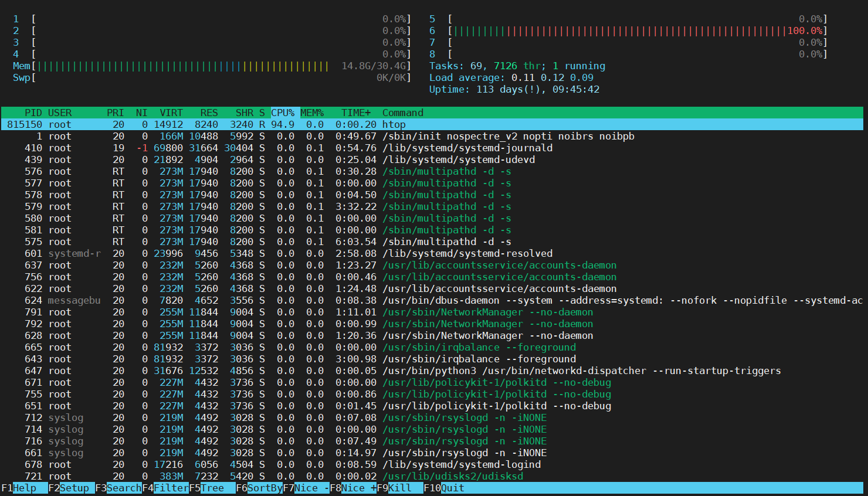Sort by NI column header
The image size is (868, 496).
[x=142, y=113]
